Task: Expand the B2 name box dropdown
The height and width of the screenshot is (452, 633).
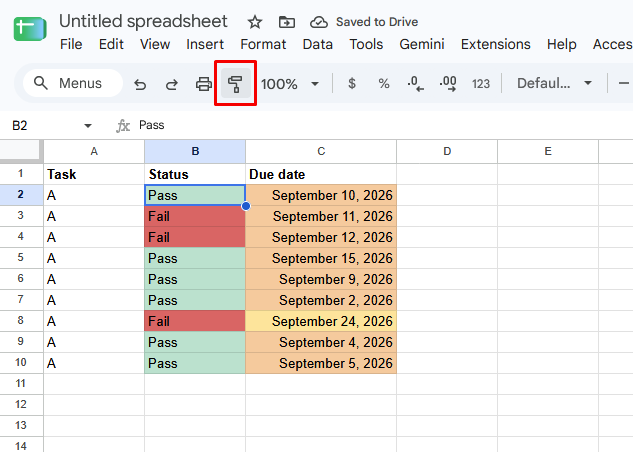Action: [x=88, y=126]
